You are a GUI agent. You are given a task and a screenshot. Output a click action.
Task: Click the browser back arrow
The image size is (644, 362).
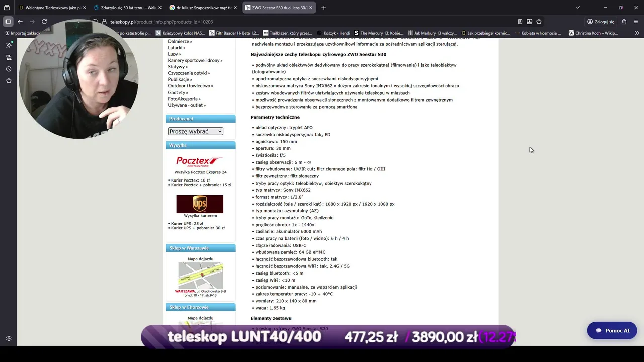pos(20,22)
